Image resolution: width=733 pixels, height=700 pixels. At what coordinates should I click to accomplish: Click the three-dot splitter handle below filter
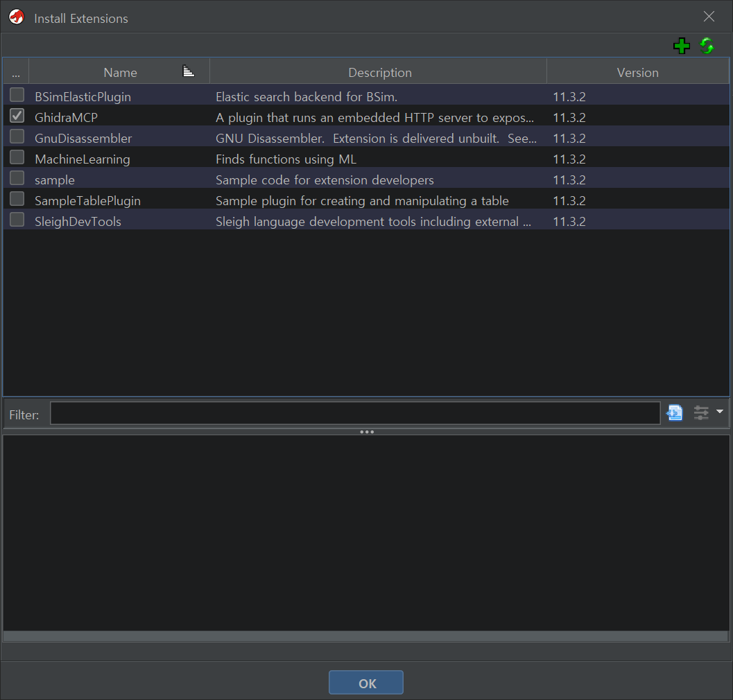366,432
